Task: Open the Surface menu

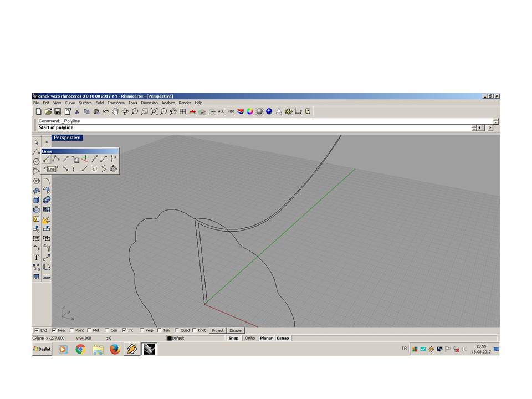Action: [85, 103]
